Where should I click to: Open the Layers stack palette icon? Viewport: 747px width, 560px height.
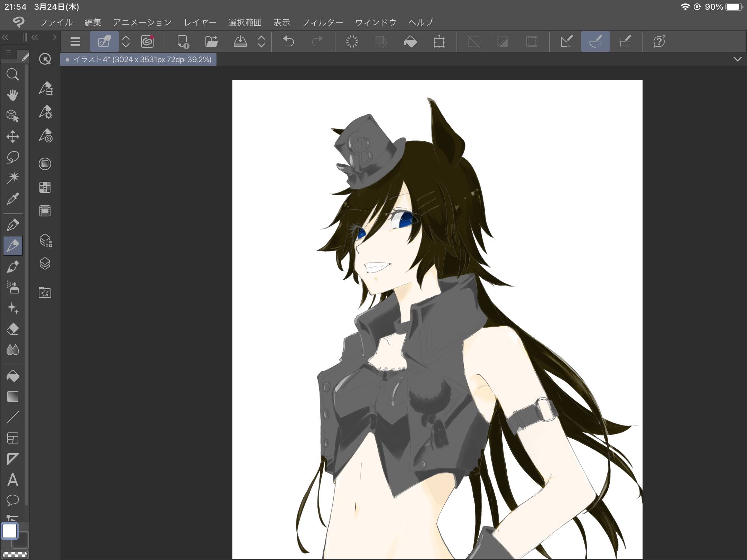point(45,264)
